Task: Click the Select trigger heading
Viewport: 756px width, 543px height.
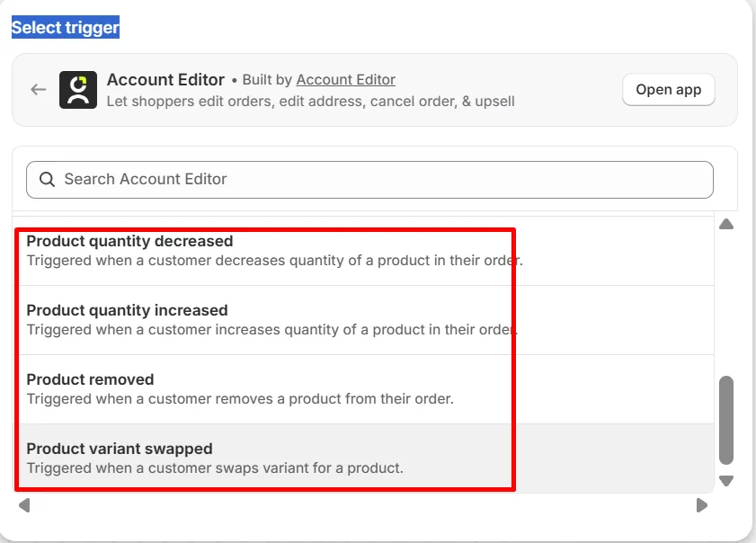Action: coord(66,28)
